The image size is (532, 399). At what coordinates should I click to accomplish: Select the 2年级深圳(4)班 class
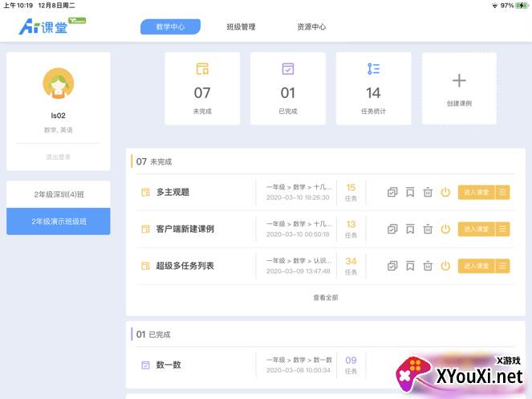coord(58,195)
